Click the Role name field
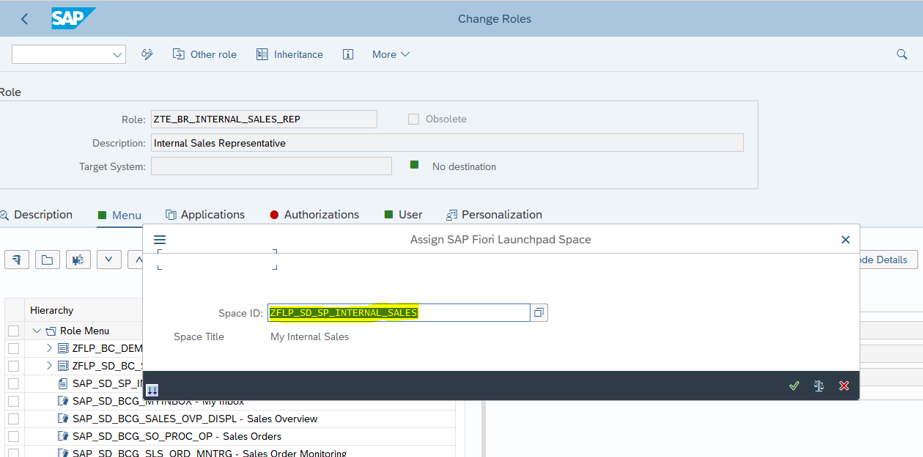 pos(264,119)
